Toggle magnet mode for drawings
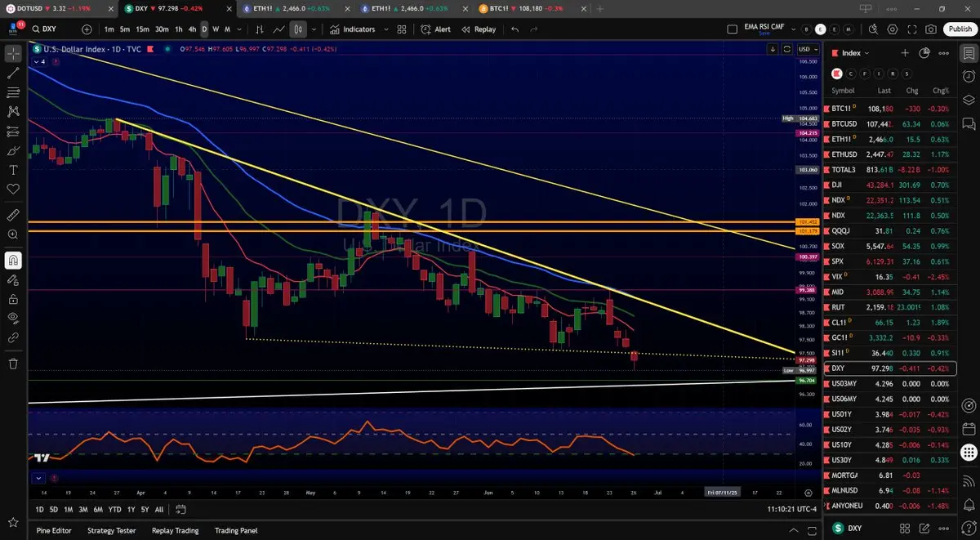 [13, 261]
